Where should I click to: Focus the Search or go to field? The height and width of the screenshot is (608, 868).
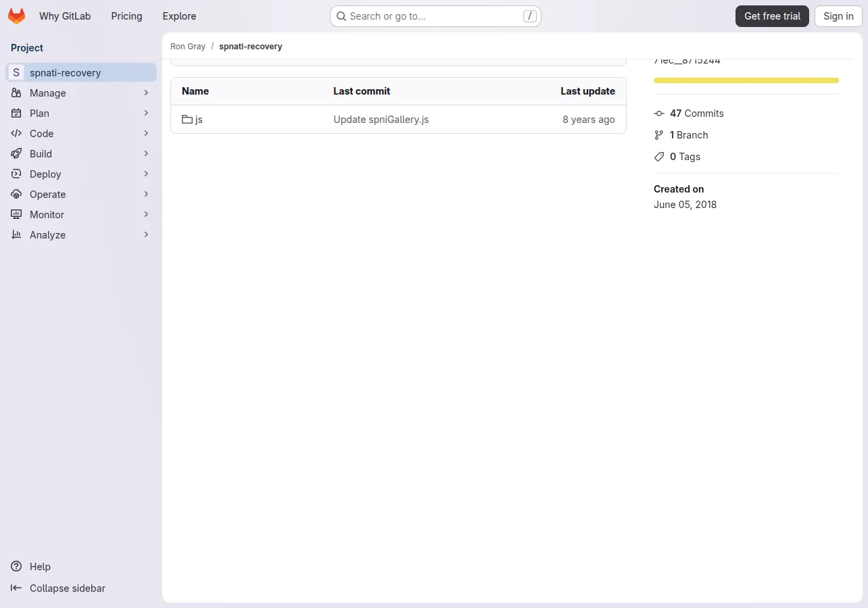(435, 16)
